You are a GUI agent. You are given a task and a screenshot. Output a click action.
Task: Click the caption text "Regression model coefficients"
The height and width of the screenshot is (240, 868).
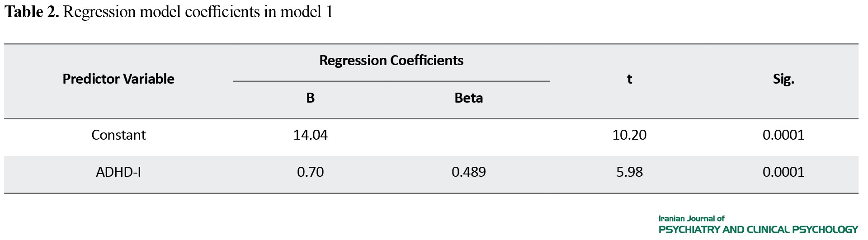[161, 12]
